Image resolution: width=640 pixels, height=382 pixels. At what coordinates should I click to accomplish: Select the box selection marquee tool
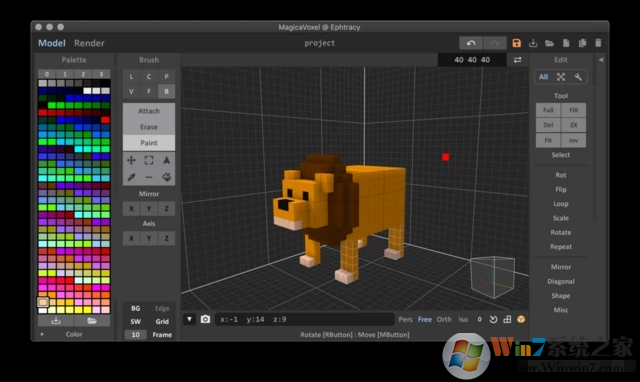click(149, 160)
